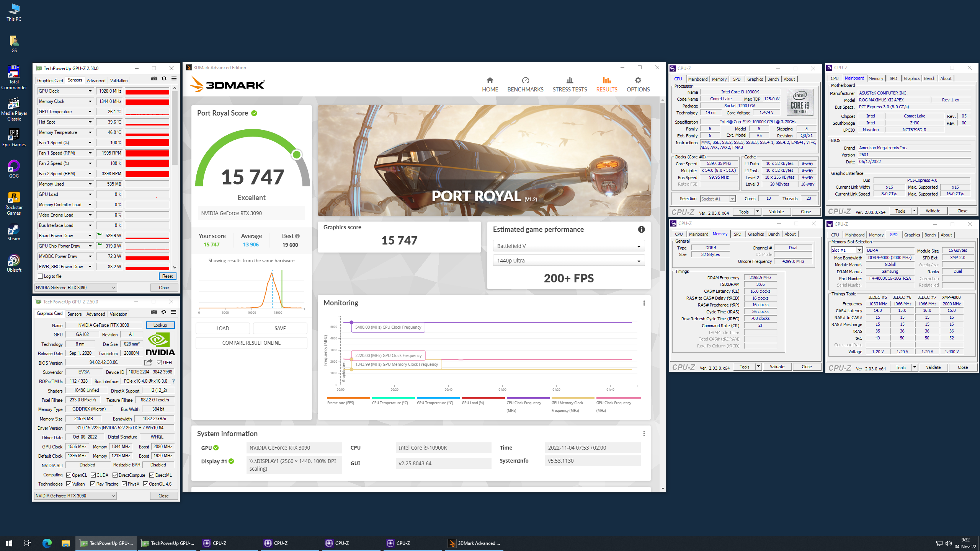Open the OPTIONS gear icon in 3DMark
Screen dimensions: 980x551
coord(638,80)
